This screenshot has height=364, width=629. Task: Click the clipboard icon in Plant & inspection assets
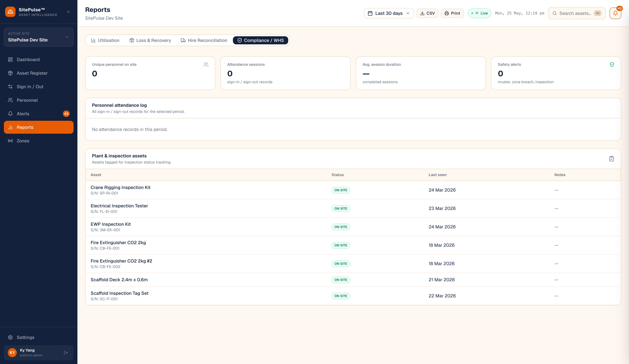point(611,159)
